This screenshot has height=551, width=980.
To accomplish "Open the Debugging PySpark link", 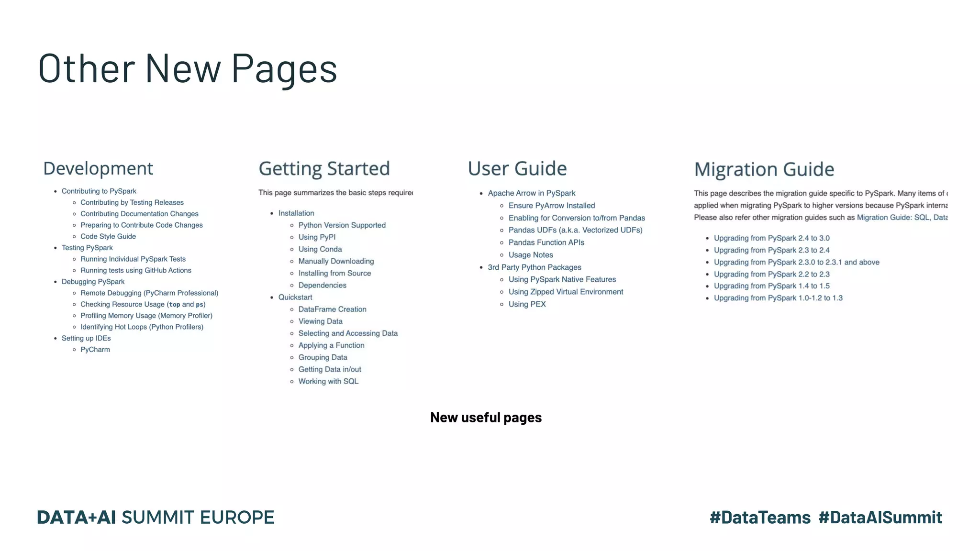I will click(93, 282).
